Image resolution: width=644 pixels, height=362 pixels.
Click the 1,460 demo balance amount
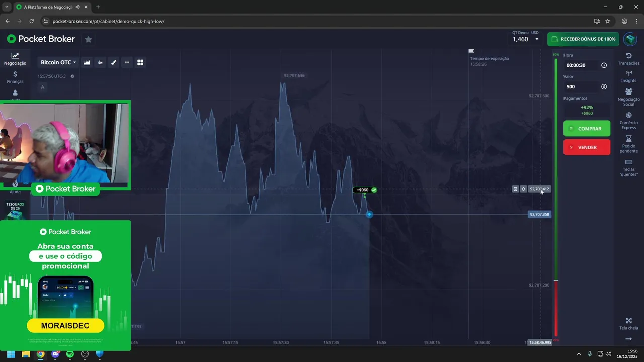coord(520,39)
